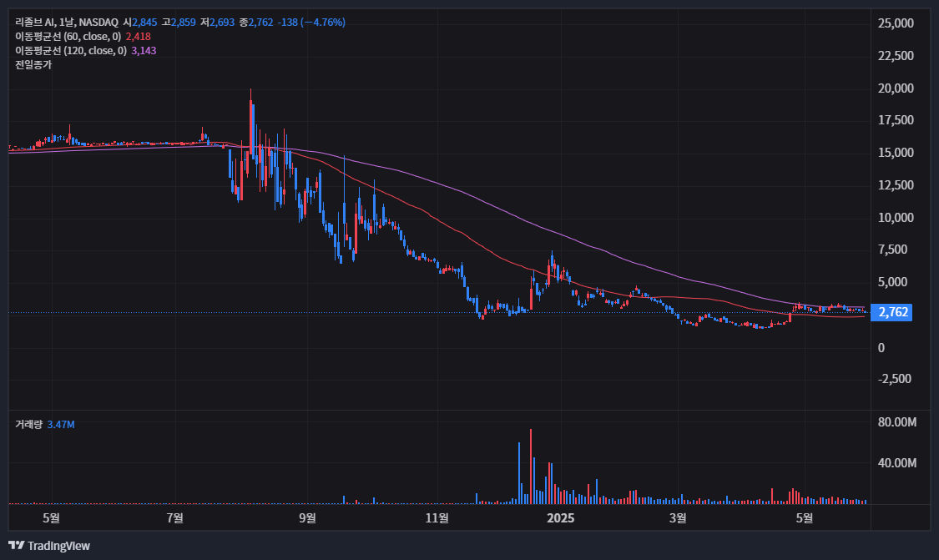This screenshot has height=560, width=939.
Task: Click the tallest red volume bar
Action: [531, 467]
